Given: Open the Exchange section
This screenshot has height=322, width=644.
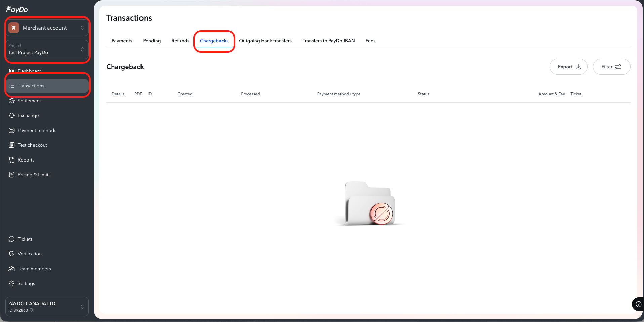Looking at the screenshot, I should click(x=28, y=115).
